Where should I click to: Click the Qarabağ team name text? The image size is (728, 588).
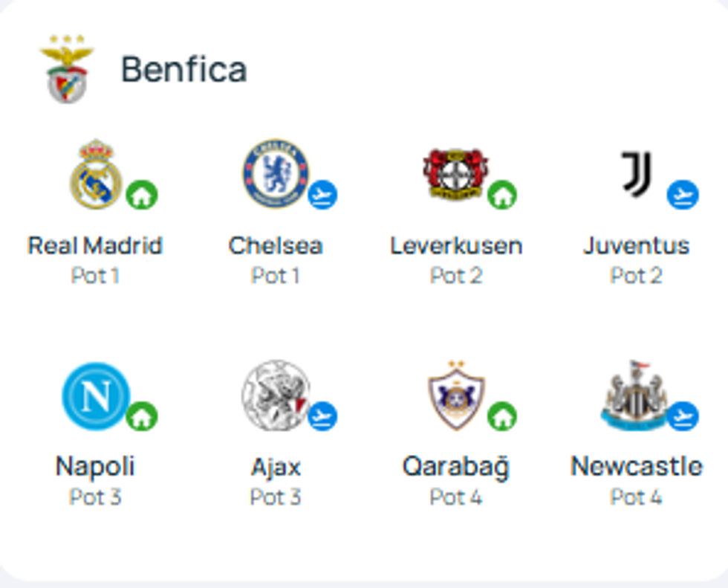click(455, 467)
